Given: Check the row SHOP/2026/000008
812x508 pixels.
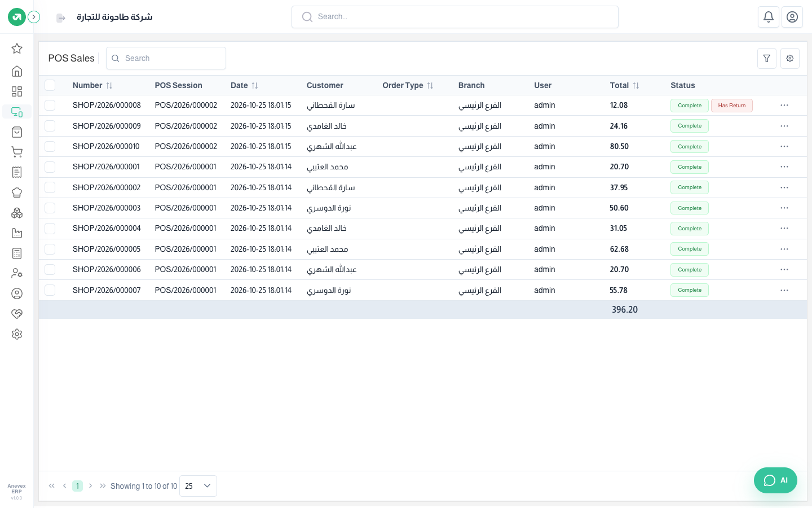Looking at the screenshot, I should 50,106.
